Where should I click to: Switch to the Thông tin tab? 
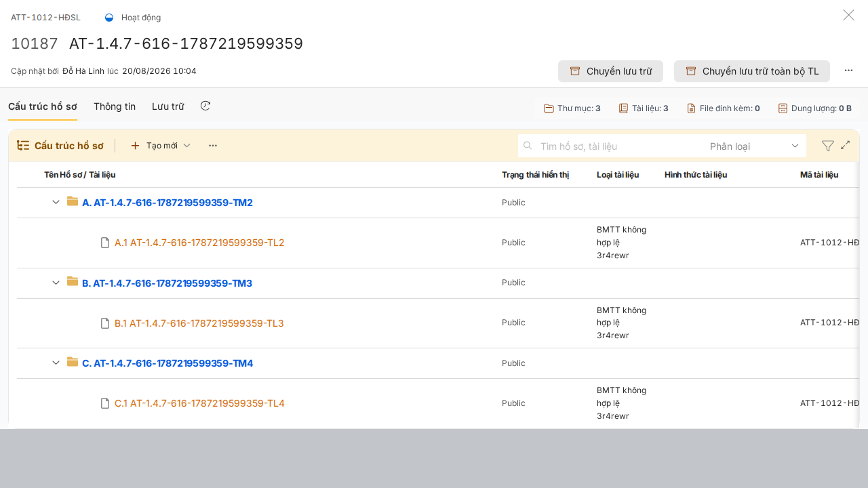[115, 106]
